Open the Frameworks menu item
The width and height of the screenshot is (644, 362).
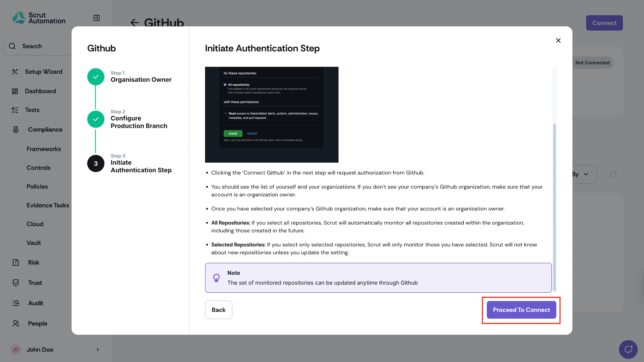[x=44, y=149]
